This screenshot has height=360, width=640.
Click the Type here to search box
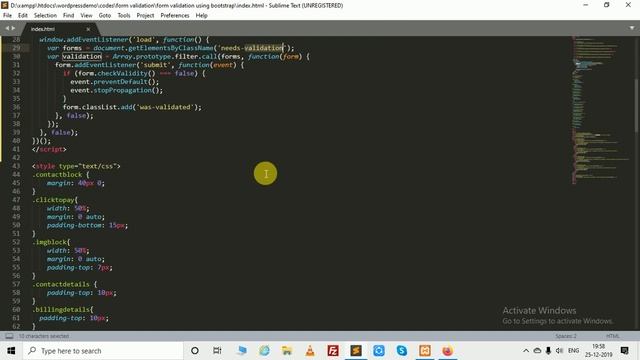point(104,351)
